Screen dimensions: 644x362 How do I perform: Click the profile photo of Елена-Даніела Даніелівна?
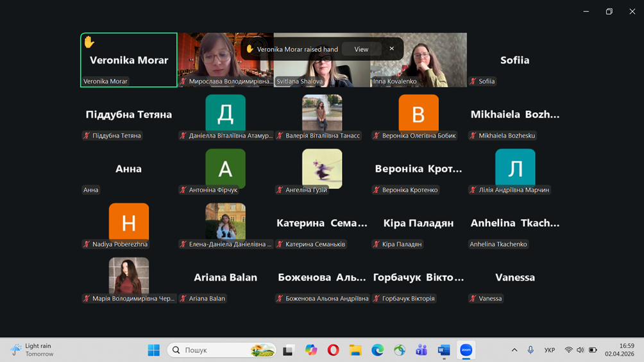tap(226, 222)
